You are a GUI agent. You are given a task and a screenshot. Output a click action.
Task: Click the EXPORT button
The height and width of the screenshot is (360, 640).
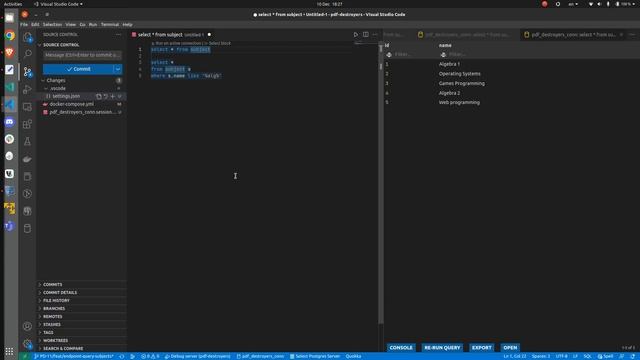tap(482, 348)
